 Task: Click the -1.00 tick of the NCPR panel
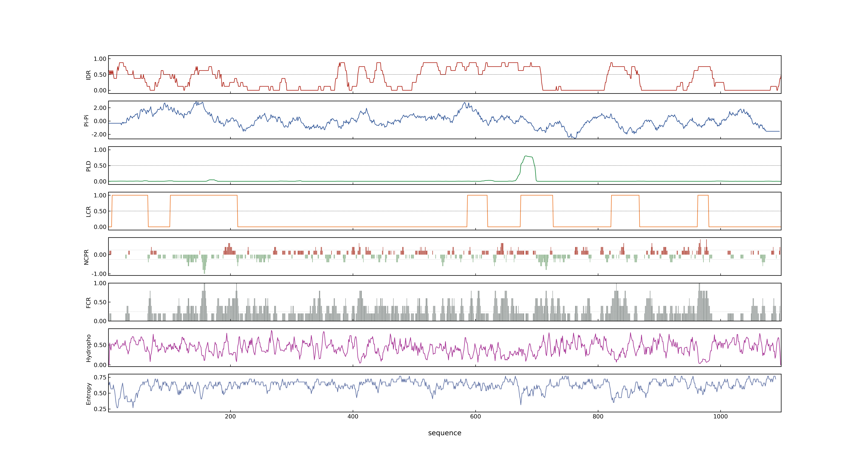(x=99, y=274)
